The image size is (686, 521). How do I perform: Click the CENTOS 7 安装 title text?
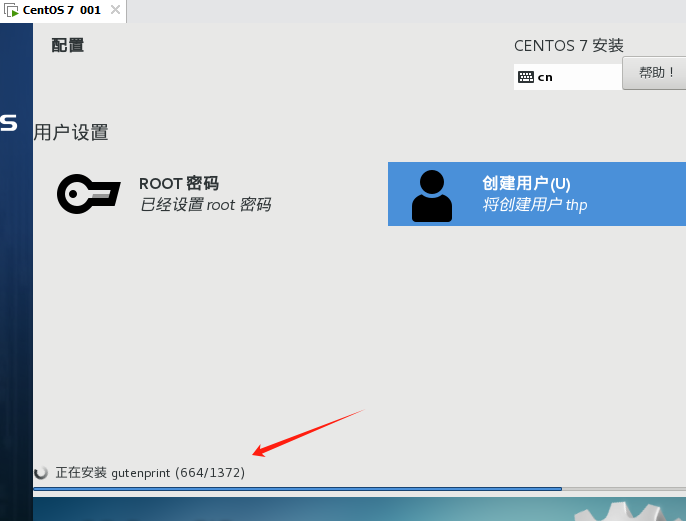pos(569,45)
